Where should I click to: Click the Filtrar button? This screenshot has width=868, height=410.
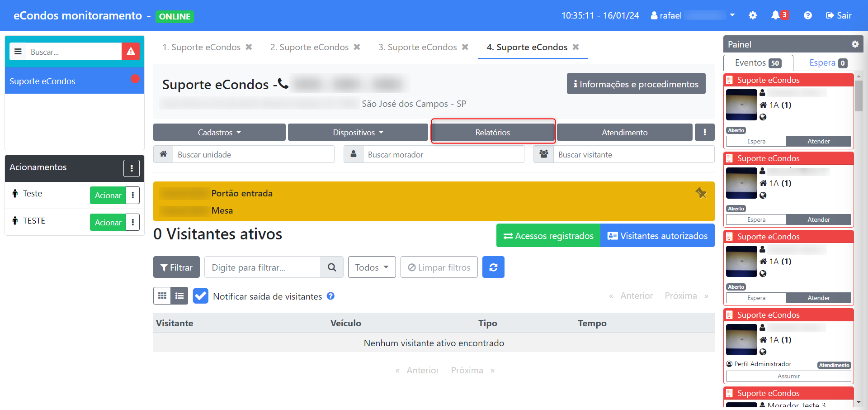coord(176,267)
